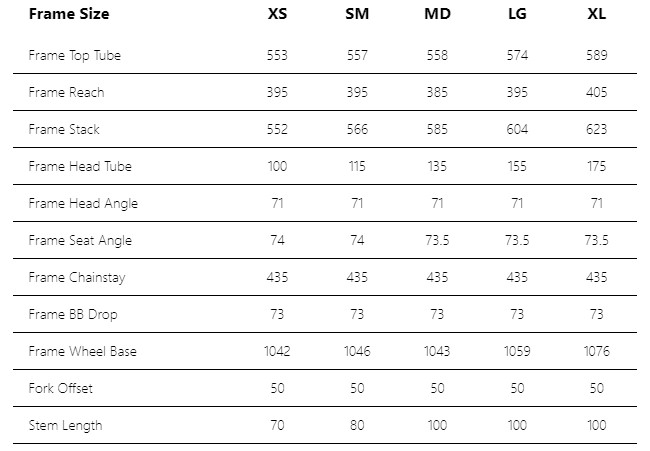Select the Frame BB Drop row label
The height and width of the screenshot is (451, 650).
73,314
